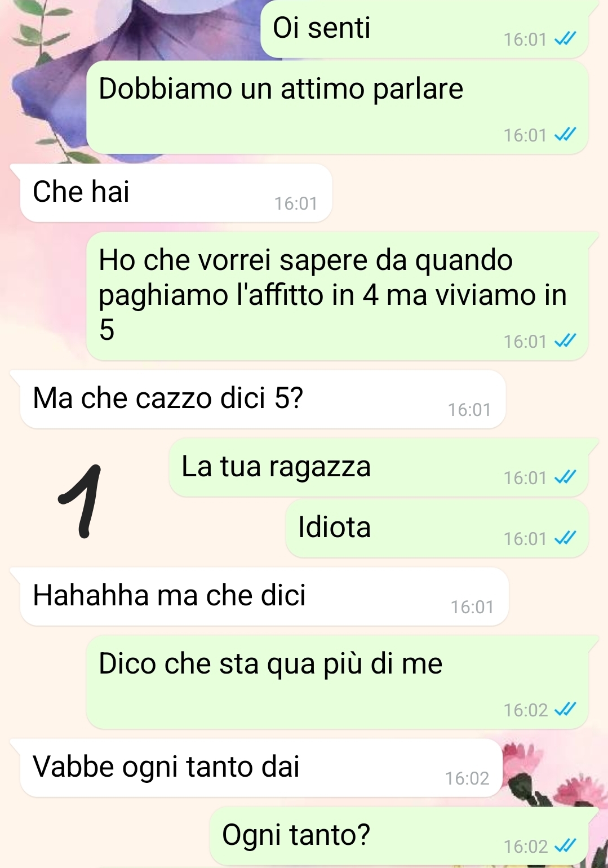Tap the handwritten number 1 annotation
The height and width of the screenshot is (868, 608).
coord(82,501)
